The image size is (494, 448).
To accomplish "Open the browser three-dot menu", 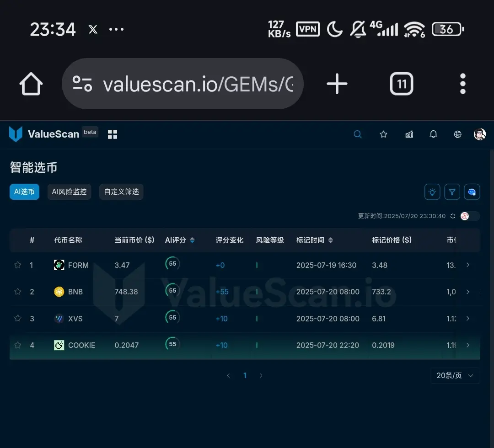I will click(462, 84).
